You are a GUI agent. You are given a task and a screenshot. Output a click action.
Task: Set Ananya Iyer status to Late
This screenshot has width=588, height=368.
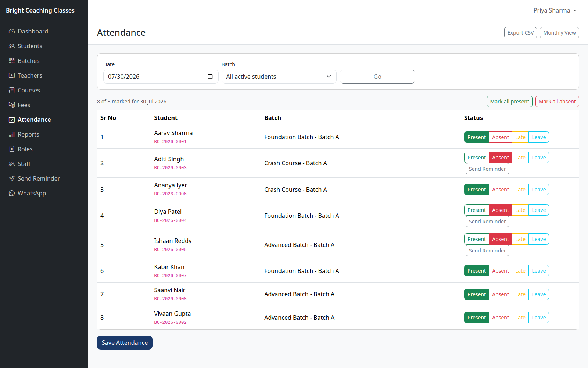point(520,190)
